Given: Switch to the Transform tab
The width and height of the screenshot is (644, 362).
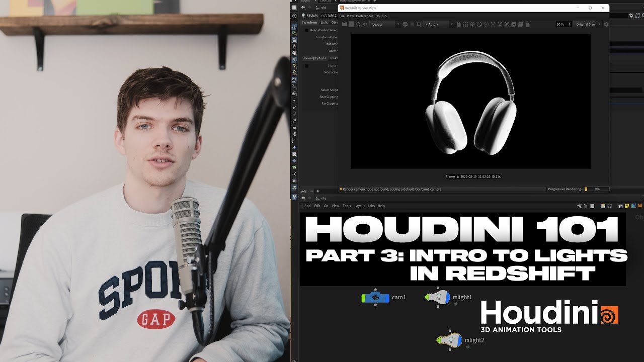Looking at the screenshot, I should (309, 23).
